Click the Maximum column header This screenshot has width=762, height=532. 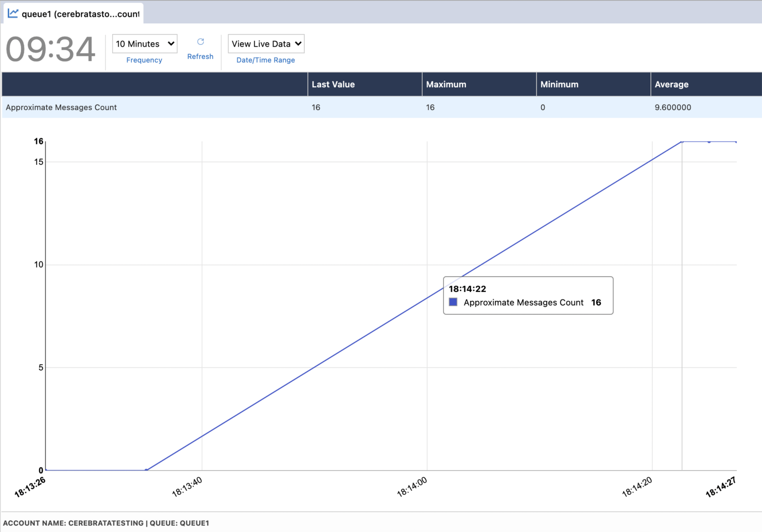(x=446, y=84)
